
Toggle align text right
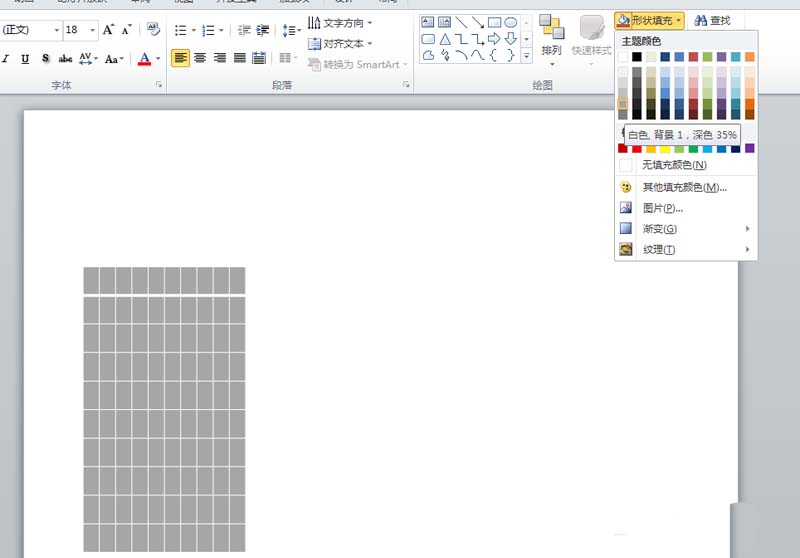point(220,58)
